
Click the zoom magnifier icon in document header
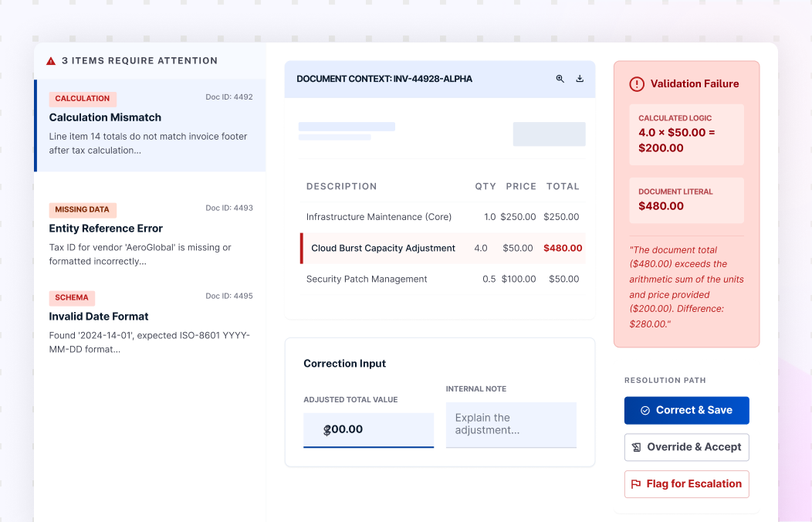point(560,79)
